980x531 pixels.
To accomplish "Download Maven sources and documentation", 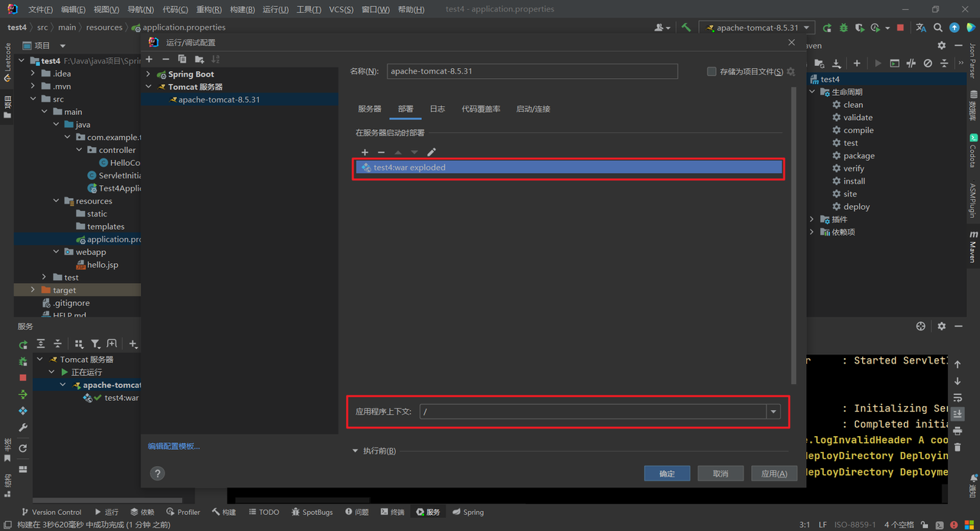I will pyautogui.click(x=836, y=64).
